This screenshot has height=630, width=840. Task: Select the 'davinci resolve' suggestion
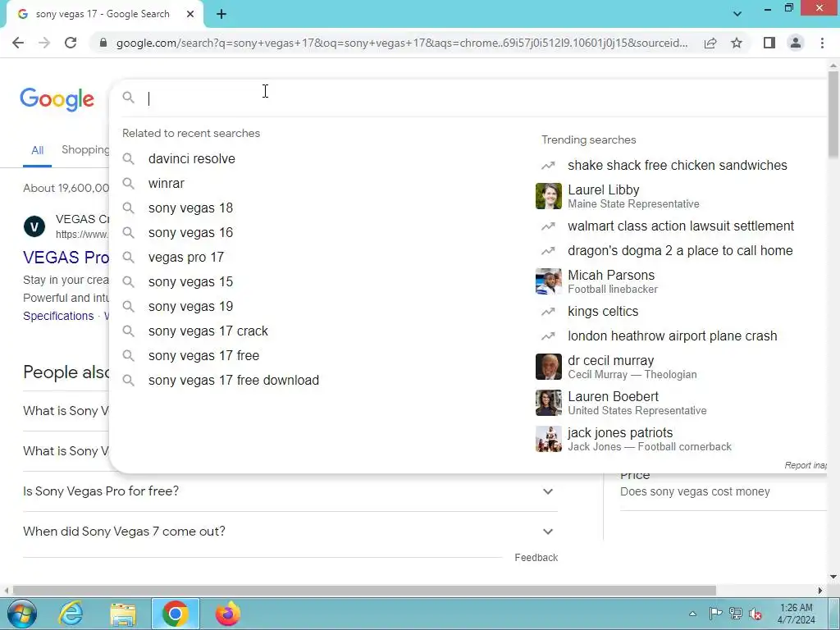tap(192, 158)
